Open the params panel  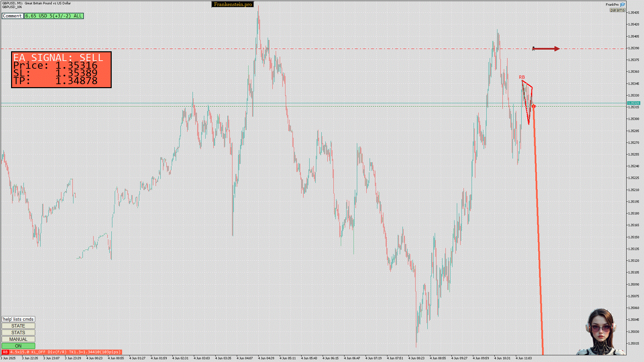point(617,10)
